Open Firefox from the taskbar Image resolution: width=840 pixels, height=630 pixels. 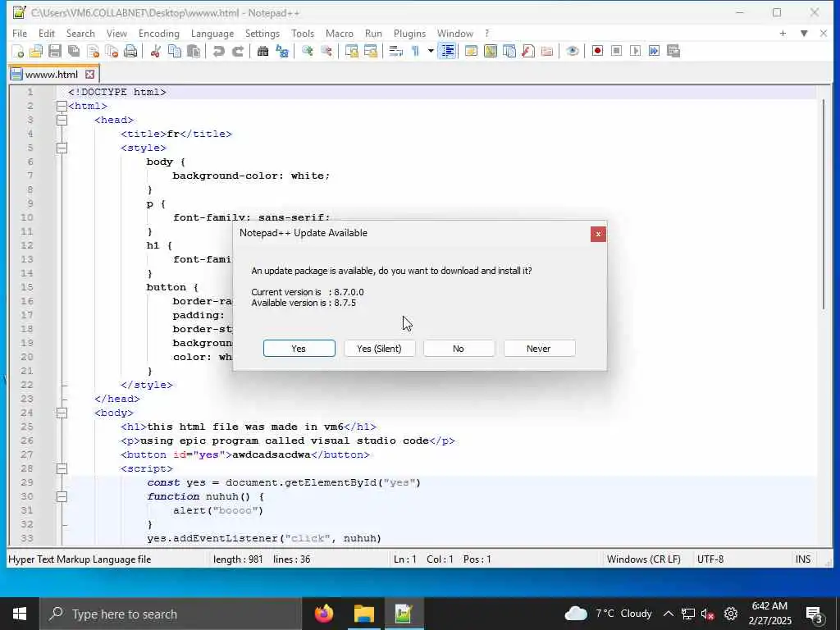pyautogui.click(x=323, y=614)
